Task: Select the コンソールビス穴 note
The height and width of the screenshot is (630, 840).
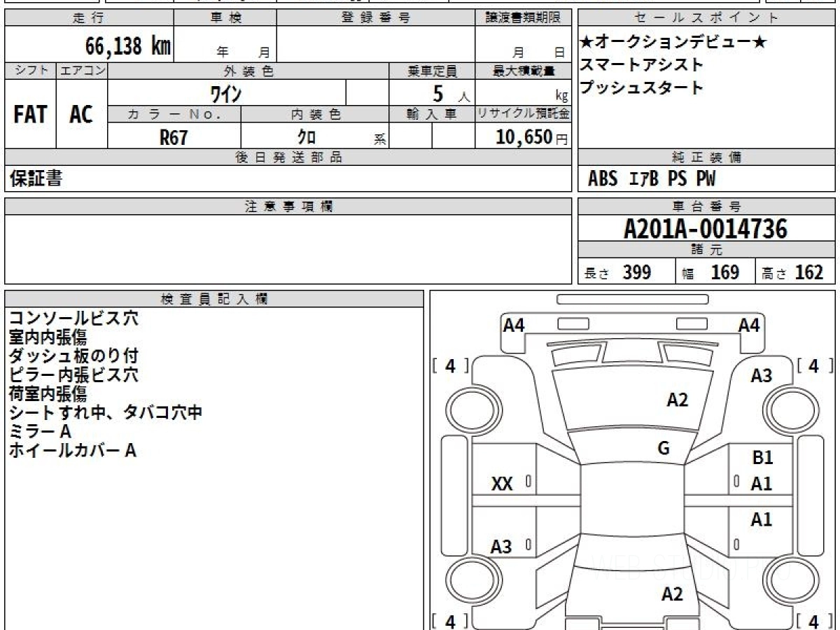Action: (73, 318)
